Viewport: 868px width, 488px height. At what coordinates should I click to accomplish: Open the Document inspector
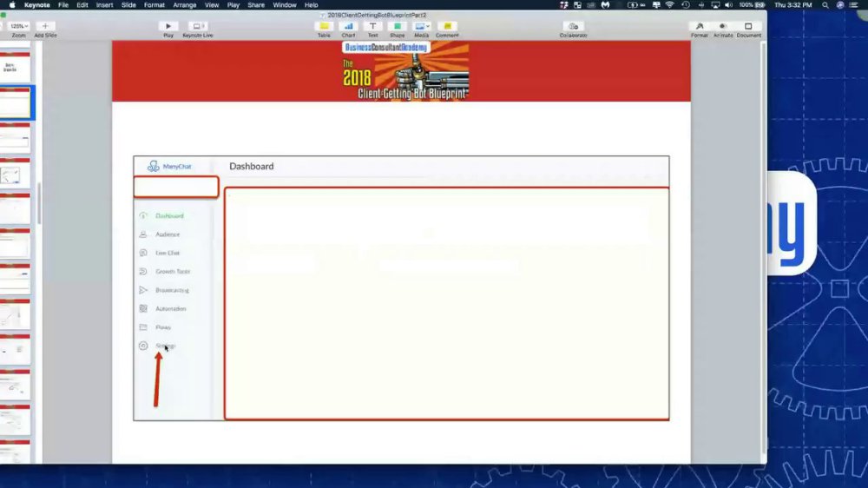(x=748, y=26)
